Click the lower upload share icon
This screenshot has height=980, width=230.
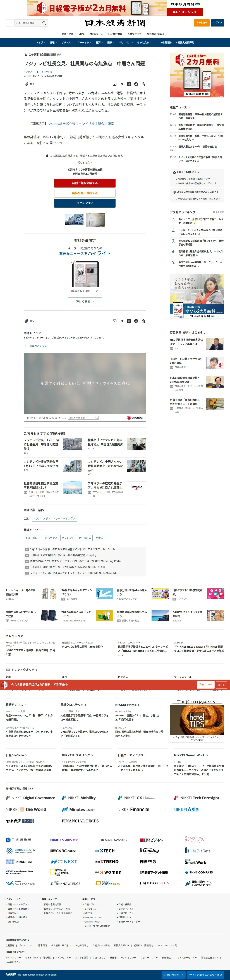click(143, 321)
